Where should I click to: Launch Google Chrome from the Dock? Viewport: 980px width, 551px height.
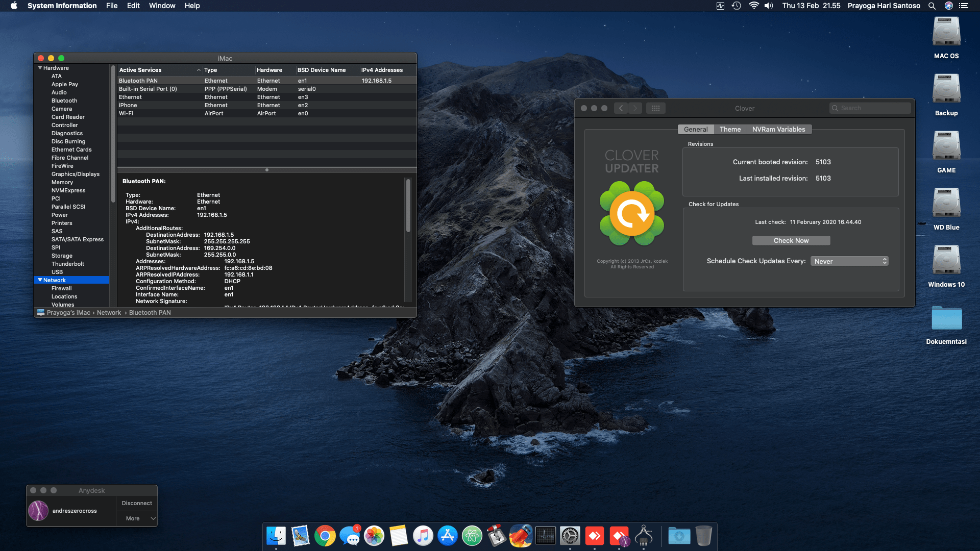(325, 536)
